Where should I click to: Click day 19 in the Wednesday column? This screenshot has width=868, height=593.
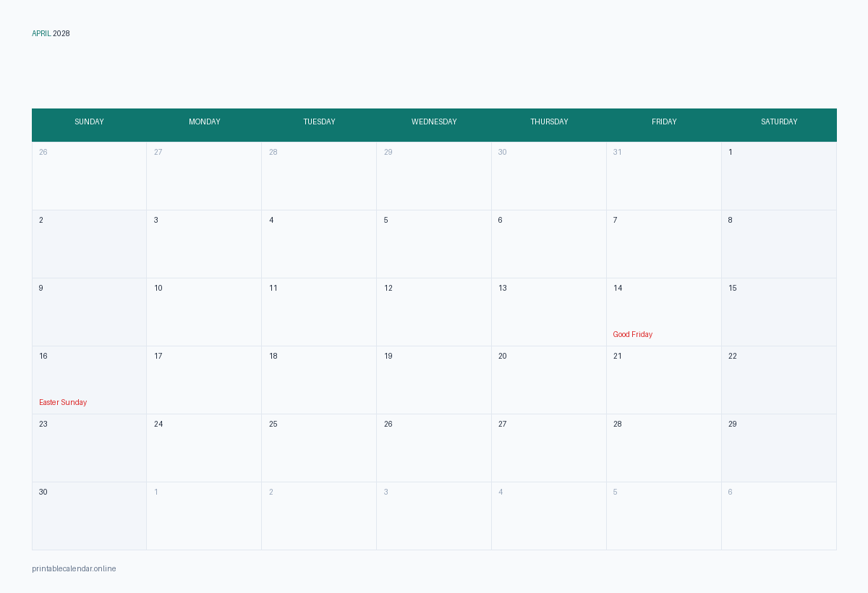coord(434,380)
